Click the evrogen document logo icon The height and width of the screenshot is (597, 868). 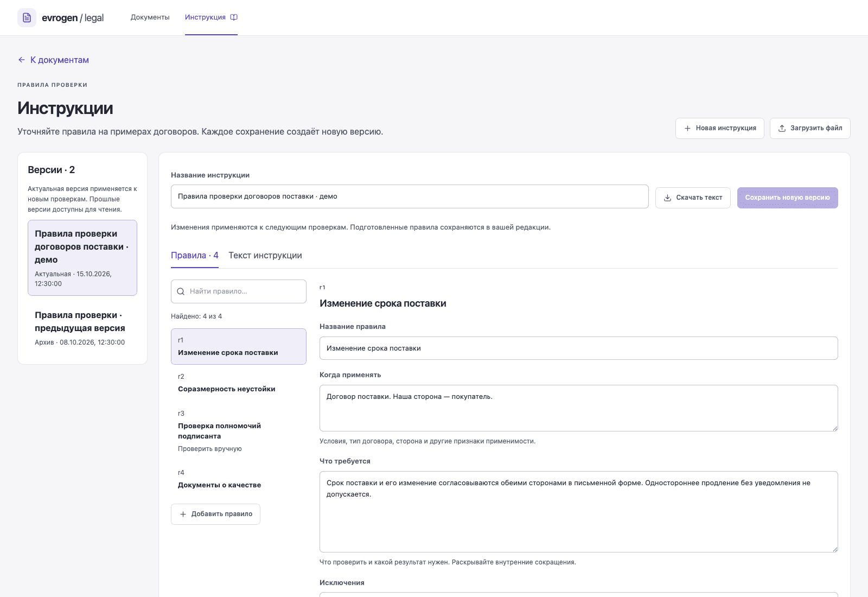coord(27,18)
